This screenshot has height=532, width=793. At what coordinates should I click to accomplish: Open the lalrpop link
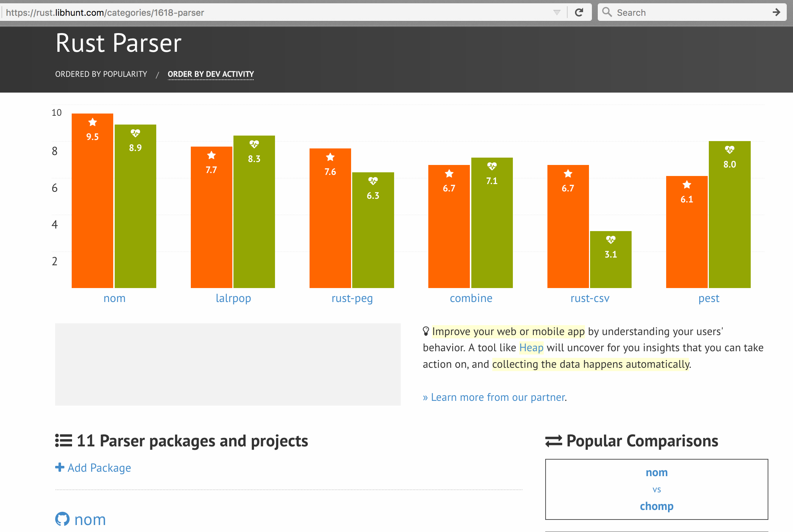click(x=233, y=298)
